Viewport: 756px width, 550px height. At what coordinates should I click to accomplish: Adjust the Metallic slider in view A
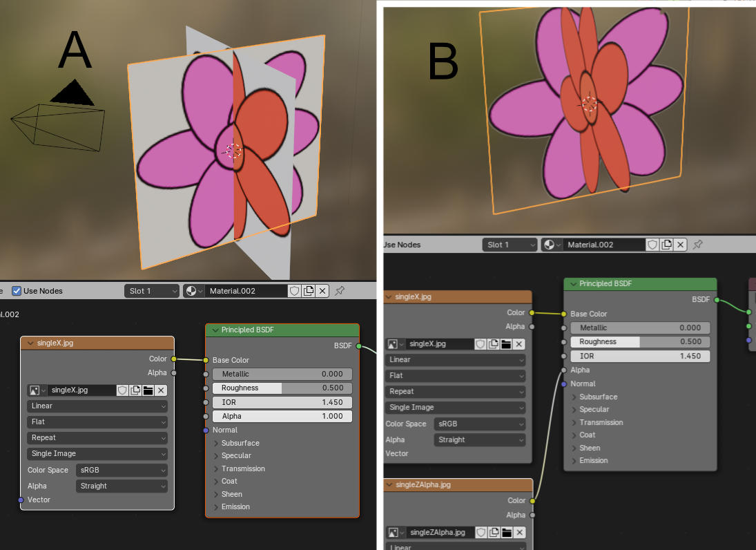coord(282,374)
